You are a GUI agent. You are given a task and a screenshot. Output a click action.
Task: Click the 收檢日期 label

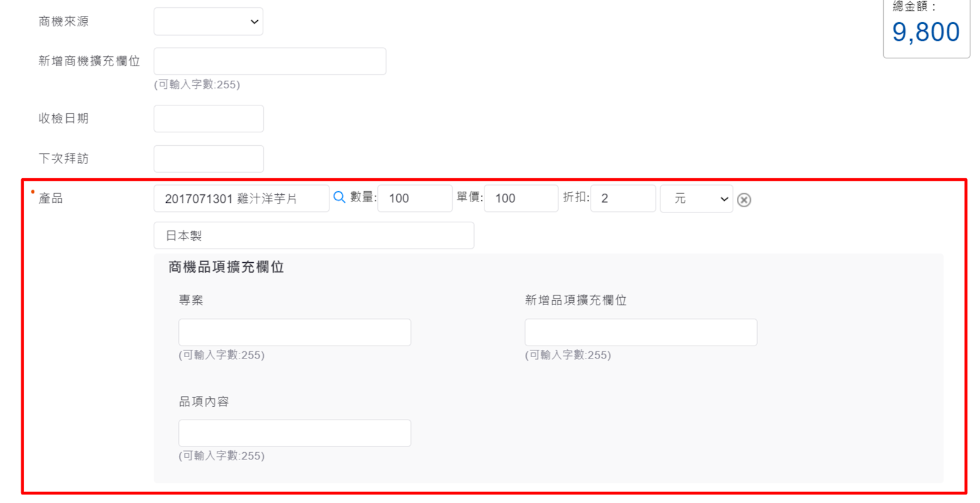click(x=64, y=118)
